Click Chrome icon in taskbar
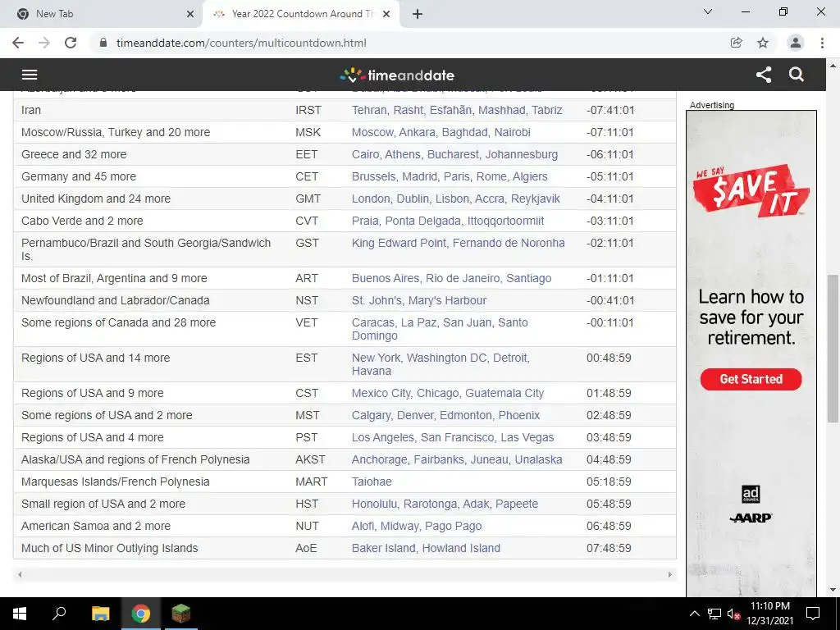 pyautogui.click(x=141, y=614)
